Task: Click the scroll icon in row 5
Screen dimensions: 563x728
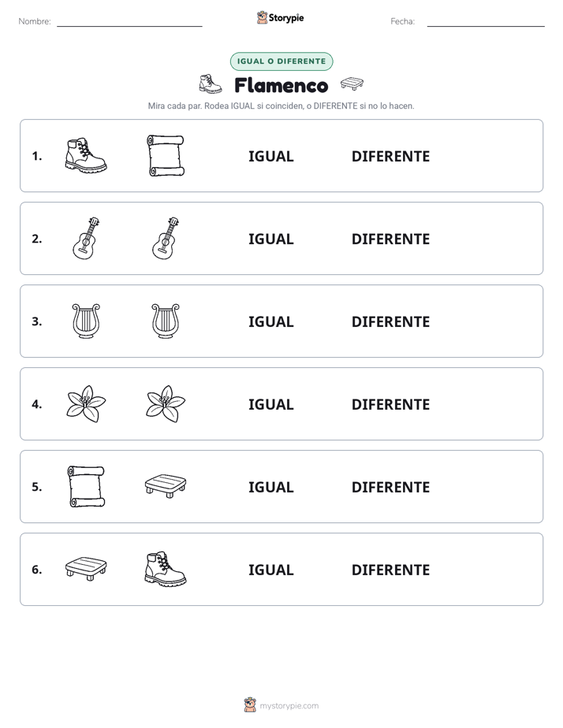Action: click(86, 486)
